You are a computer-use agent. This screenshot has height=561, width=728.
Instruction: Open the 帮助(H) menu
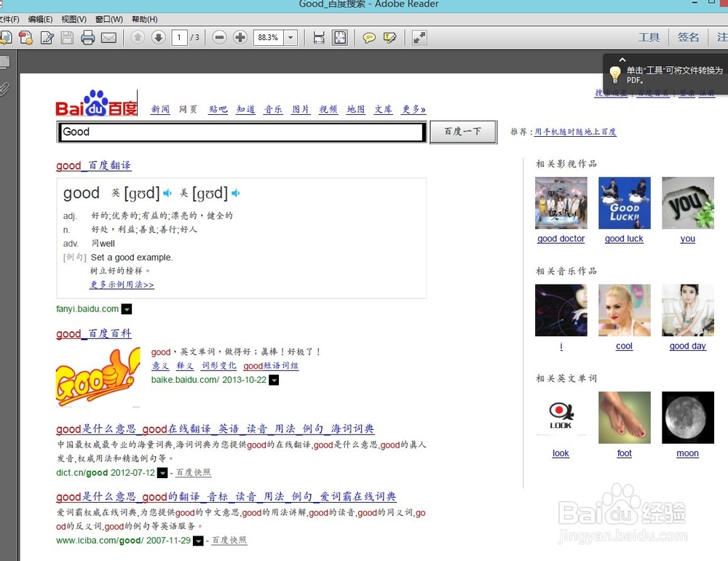point(144,19)
